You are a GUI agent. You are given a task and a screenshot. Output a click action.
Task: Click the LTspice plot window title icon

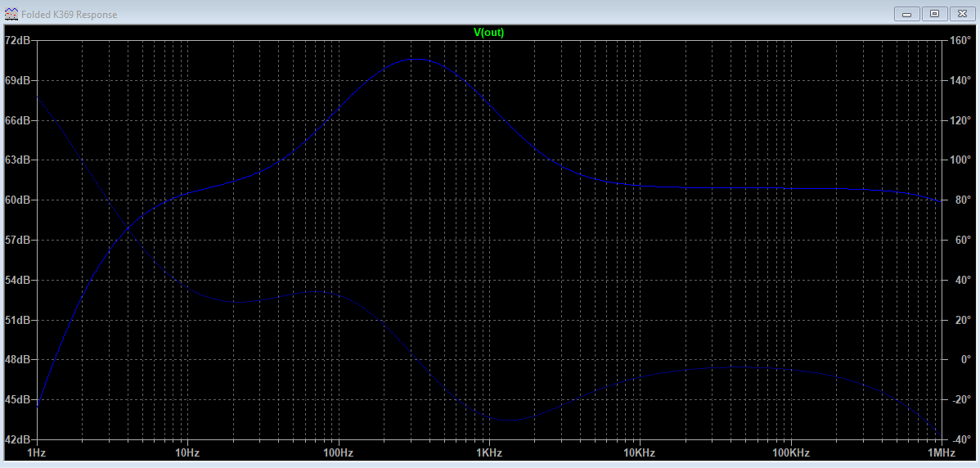pos(12,14)
